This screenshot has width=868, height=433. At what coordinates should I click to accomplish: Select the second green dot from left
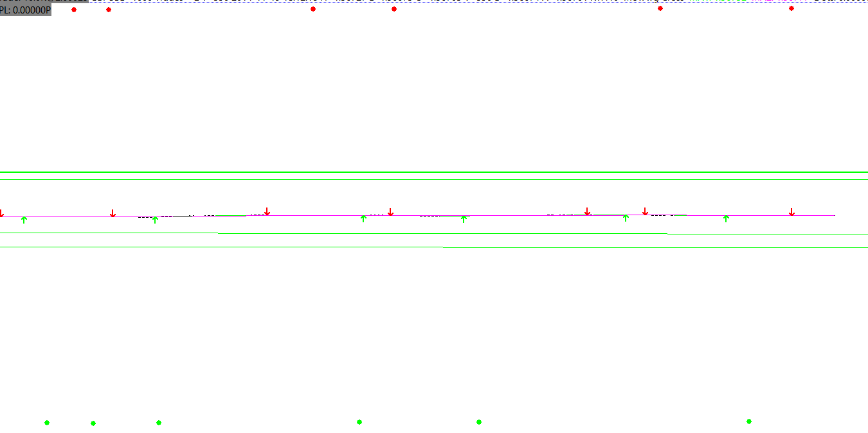click(93, 423)
